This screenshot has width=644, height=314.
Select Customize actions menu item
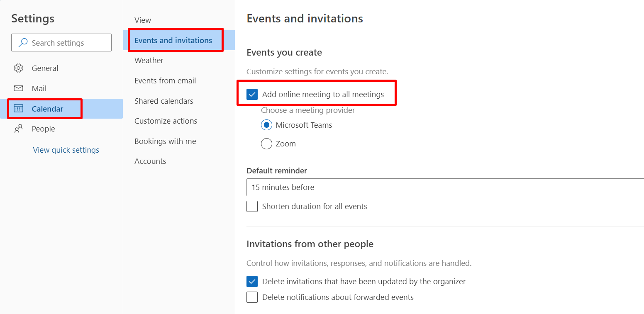[166, 121]
